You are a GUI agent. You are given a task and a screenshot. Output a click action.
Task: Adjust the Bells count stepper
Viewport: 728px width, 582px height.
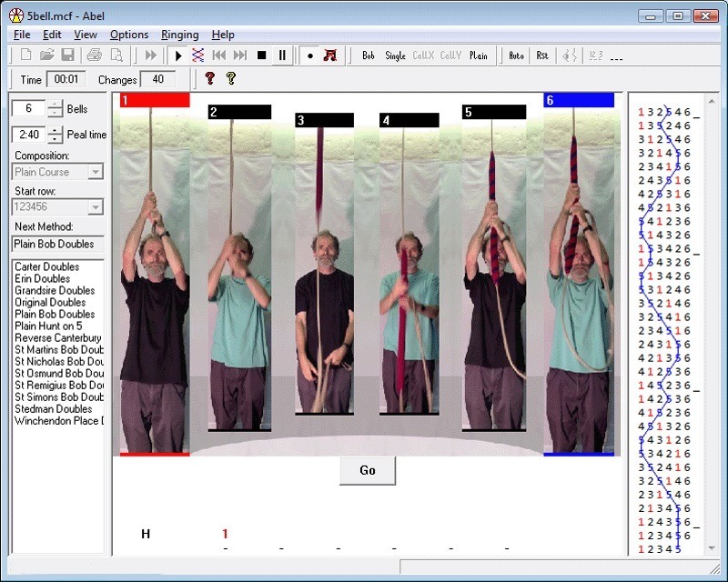pos(55,108)
